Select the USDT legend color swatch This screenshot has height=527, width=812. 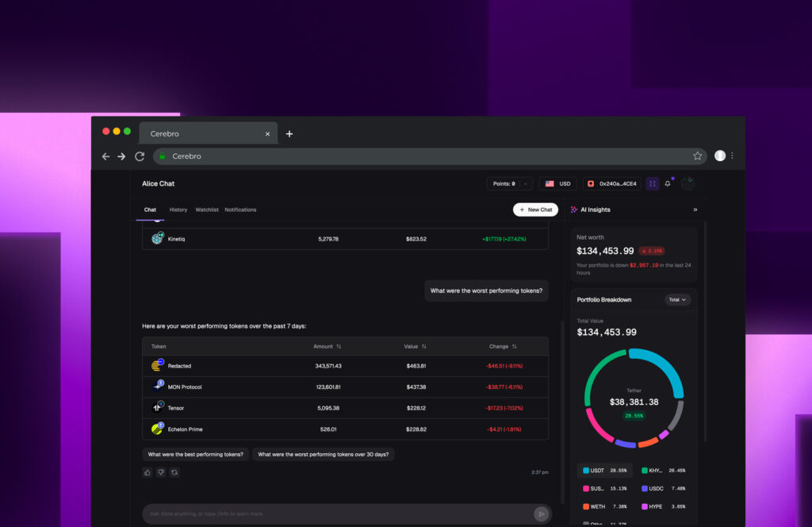point(586,470)
